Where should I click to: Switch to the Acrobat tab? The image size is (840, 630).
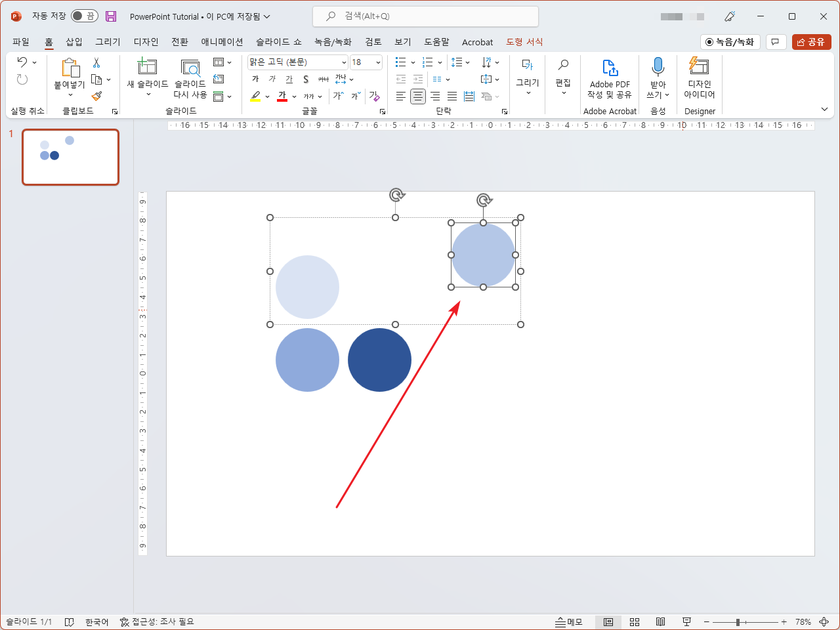point(477,42)
